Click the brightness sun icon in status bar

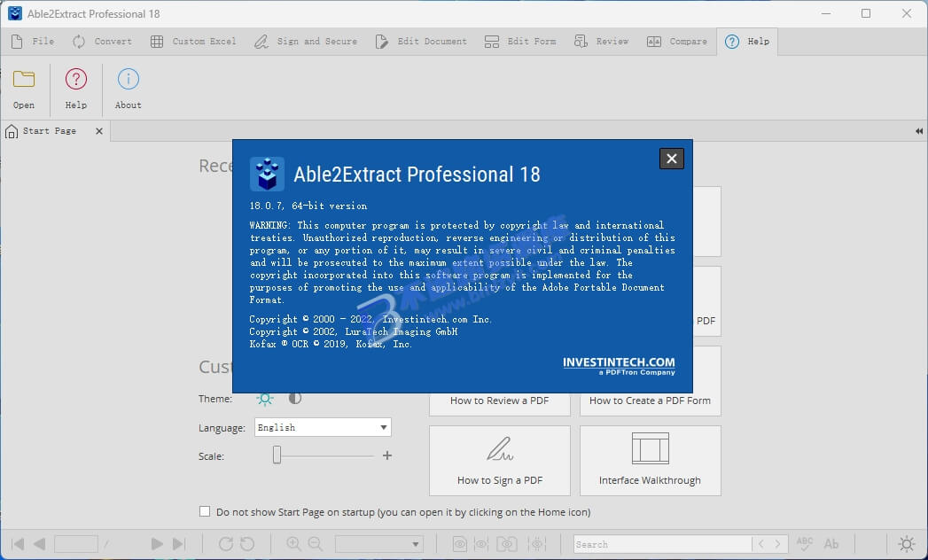coord(907,544)
